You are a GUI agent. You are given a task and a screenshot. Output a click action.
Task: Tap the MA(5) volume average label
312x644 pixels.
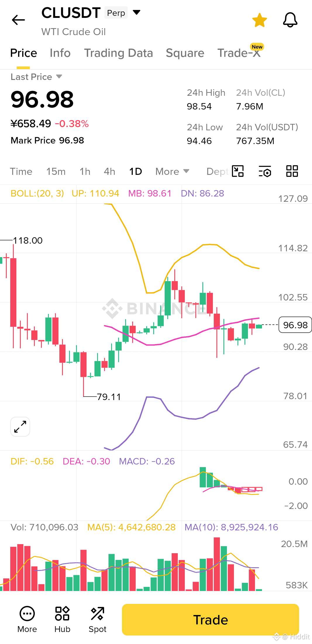132,527
